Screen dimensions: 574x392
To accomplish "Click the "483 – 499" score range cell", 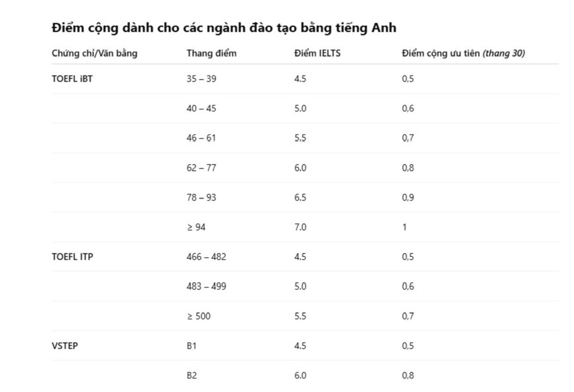I will pyautogui.click(x=206, y=286).
